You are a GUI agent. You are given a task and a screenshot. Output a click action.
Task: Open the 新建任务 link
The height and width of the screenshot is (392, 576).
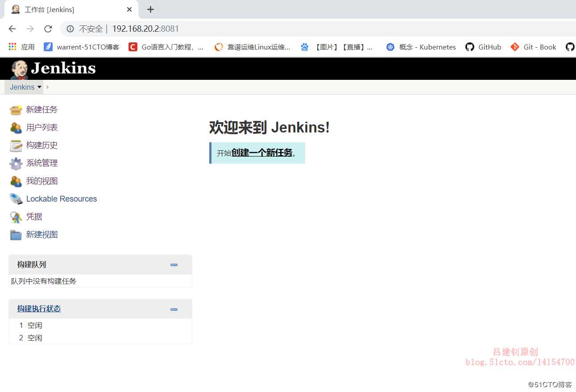click(42, 109)
